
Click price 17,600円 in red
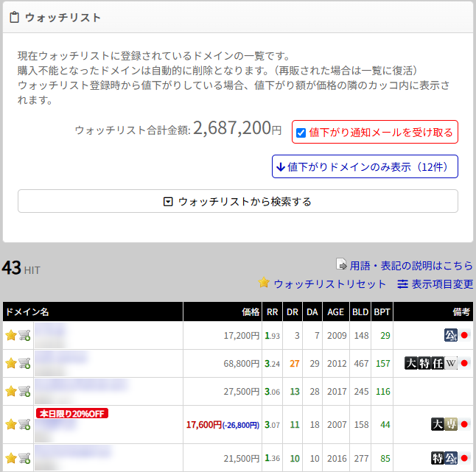point(204,425)
